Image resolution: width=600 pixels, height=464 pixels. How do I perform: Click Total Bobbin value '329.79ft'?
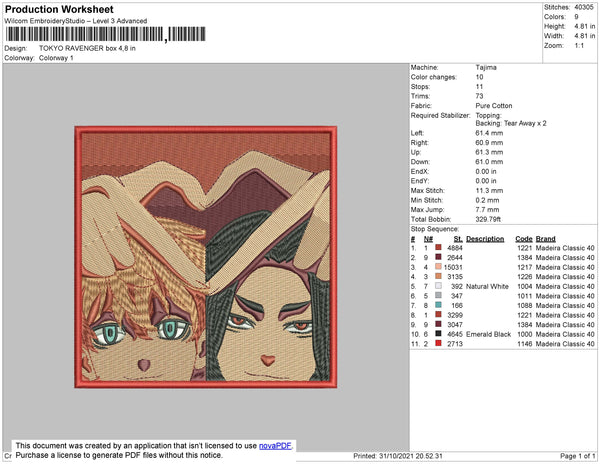pos(488,219)
